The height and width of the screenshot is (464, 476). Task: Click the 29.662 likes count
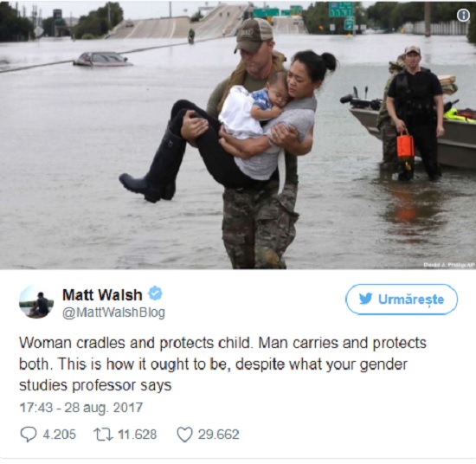point(219,435)
